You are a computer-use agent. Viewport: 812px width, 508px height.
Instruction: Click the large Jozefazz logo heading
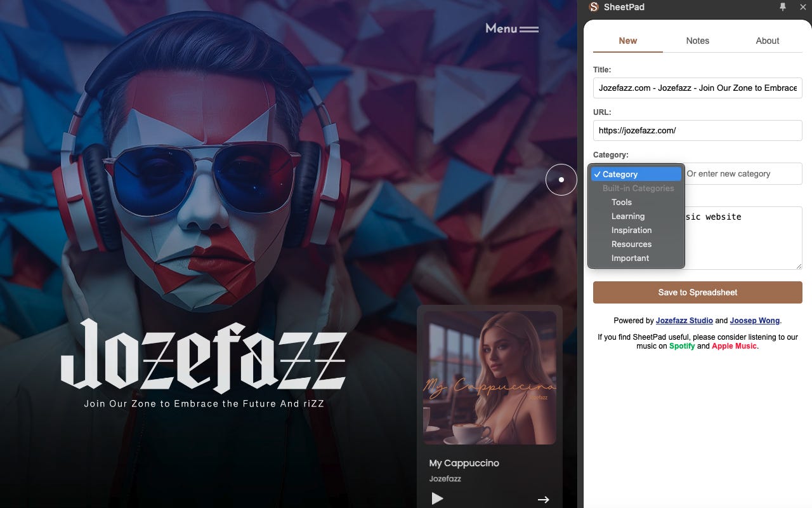(x=204, y=356)
